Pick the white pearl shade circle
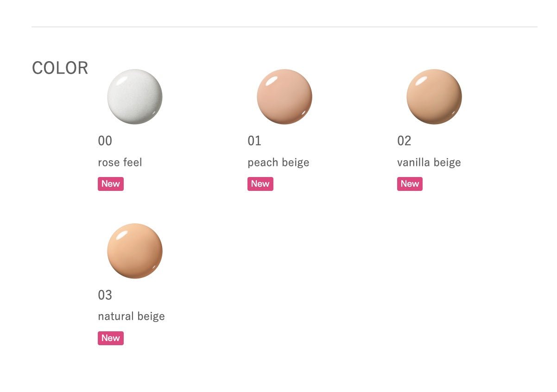The height and width of the screenshot is (392, 557). (135, 97)
